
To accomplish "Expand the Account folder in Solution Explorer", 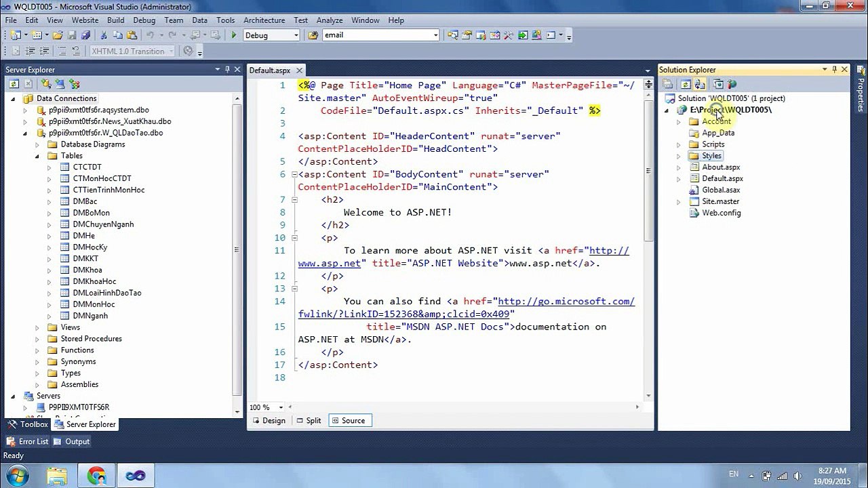I will pyautogui.click(x=678, y=121).
